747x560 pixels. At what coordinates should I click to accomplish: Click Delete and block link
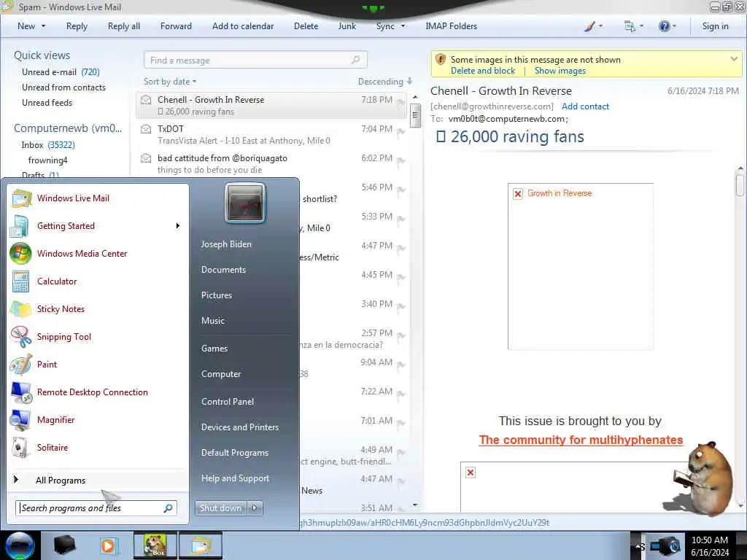483,71
